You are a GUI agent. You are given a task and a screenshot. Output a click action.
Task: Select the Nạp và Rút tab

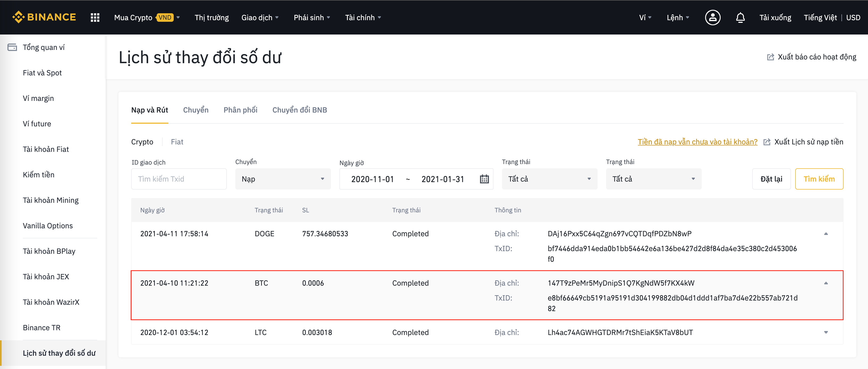pos(150,110)
